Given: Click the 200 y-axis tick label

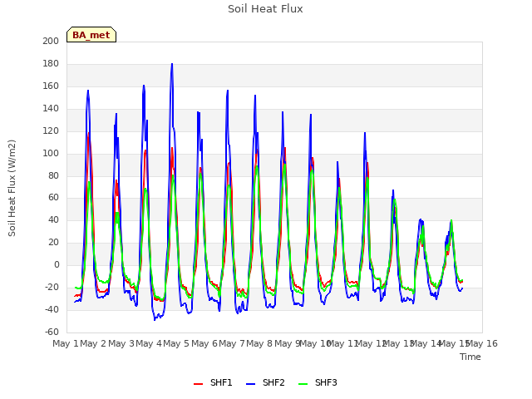Looking at the screenshot, I should (51, 41).
